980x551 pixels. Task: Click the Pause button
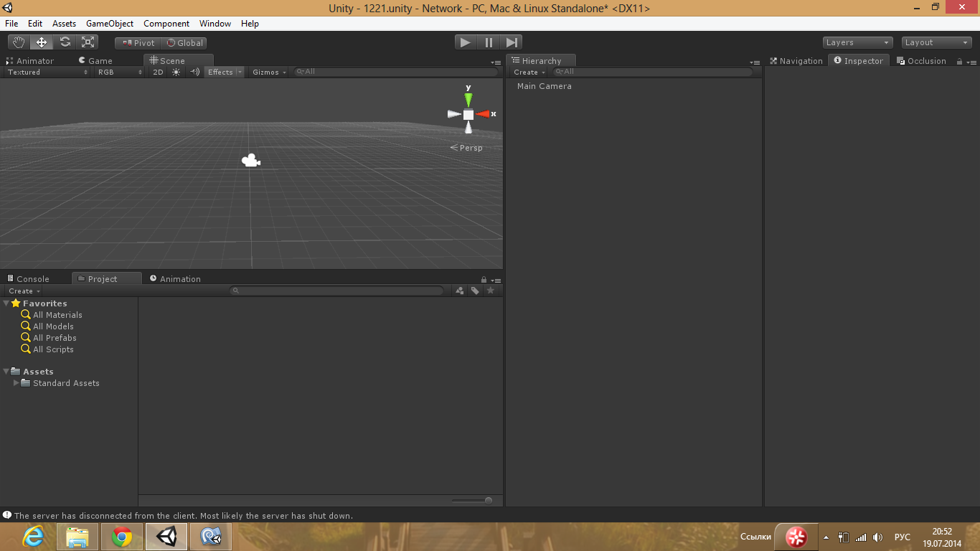489,42
